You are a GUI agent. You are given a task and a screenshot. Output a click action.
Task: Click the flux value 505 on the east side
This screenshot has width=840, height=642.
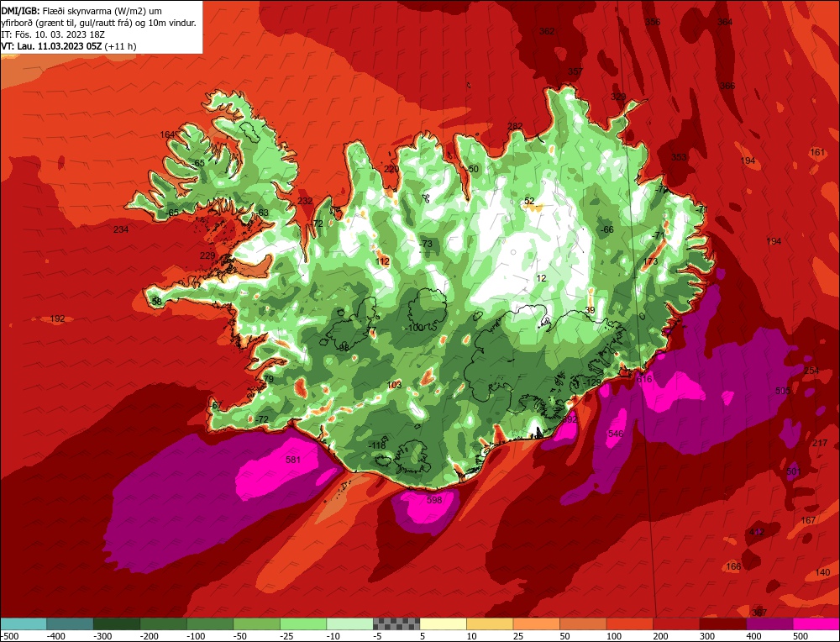(783, 391)
